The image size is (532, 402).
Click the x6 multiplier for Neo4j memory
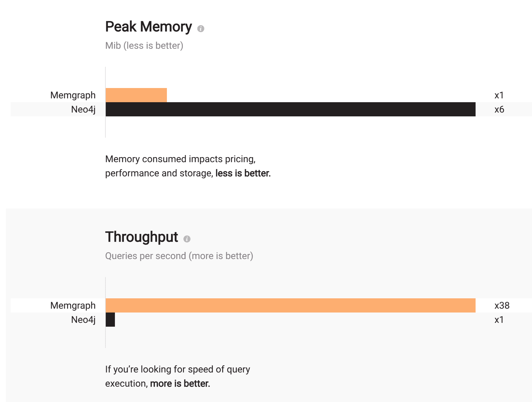point(499,109)
